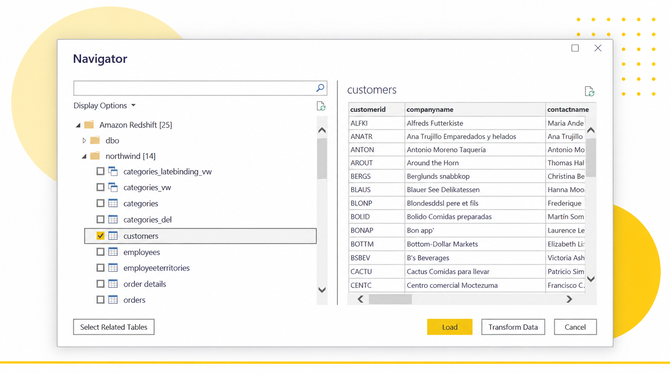Click Select Related Tables button

114,327
